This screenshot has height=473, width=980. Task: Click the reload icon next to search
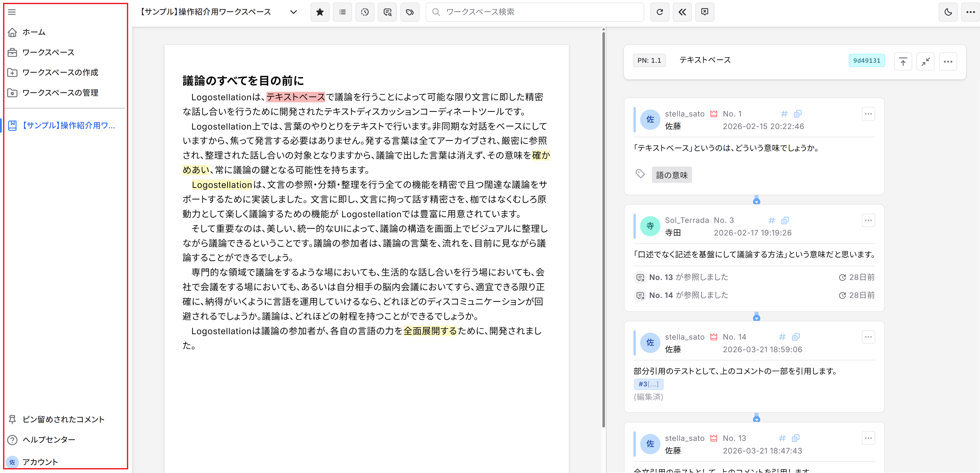(x=660, y=12)
